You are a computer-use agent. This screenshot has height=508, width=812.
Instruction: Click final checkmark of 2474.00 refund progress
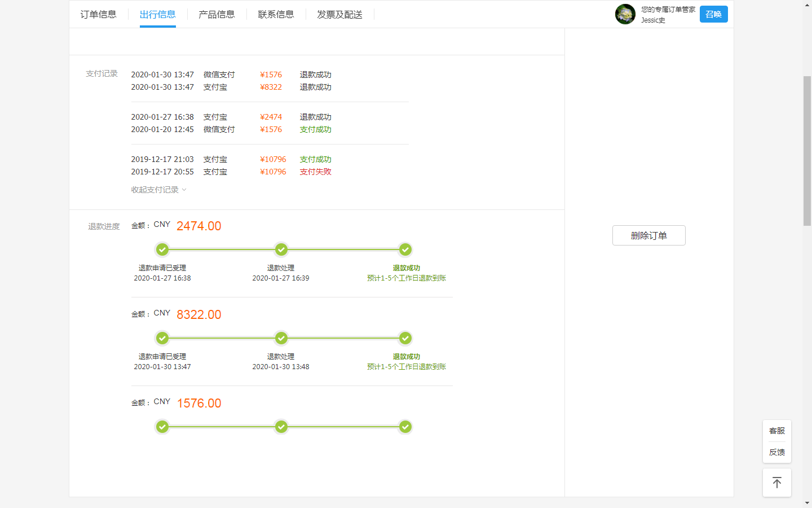pyautogui.click(x=405, y=249)
